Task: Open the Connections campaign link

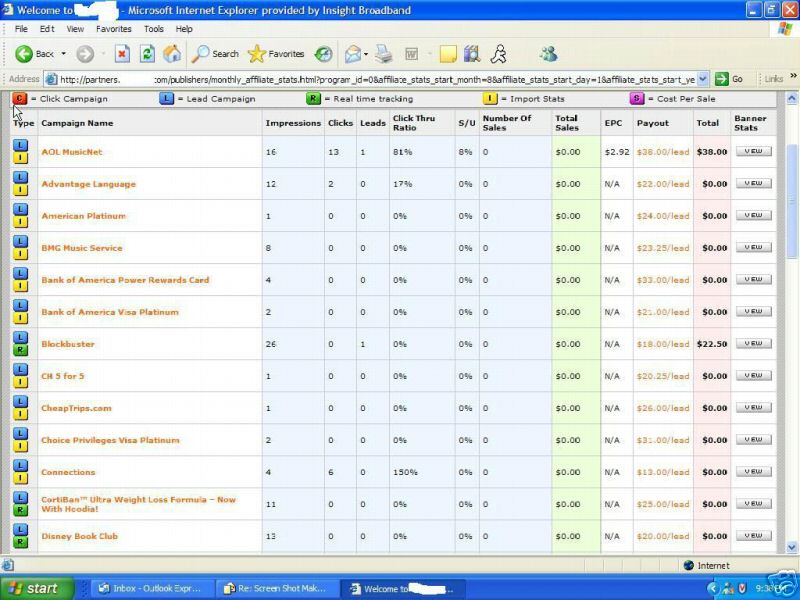Action: (x=68, y=472)
